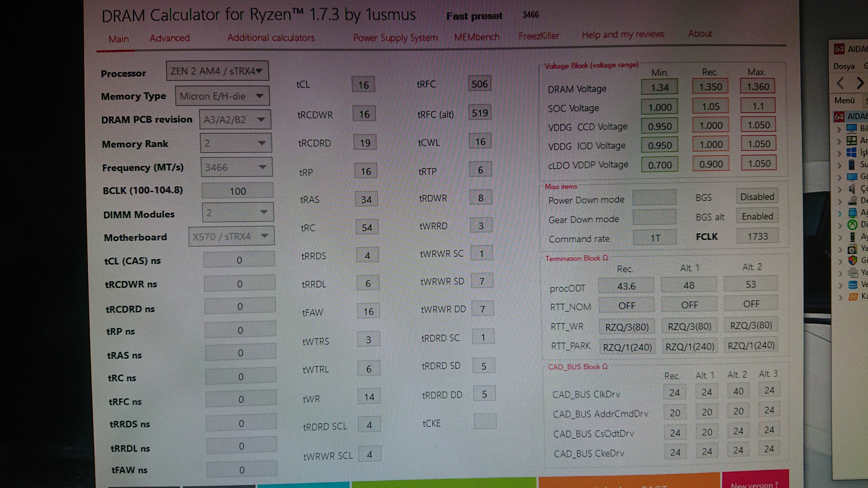Viewport: 868px width, 488px height.
Task: Click the tRFC (alt) value 519
Action: [480, 112]
